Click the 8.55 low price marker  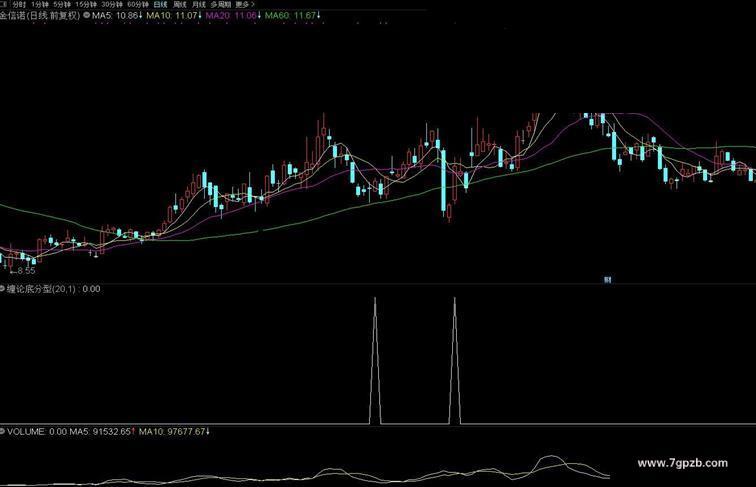click(x=24, y=271)
